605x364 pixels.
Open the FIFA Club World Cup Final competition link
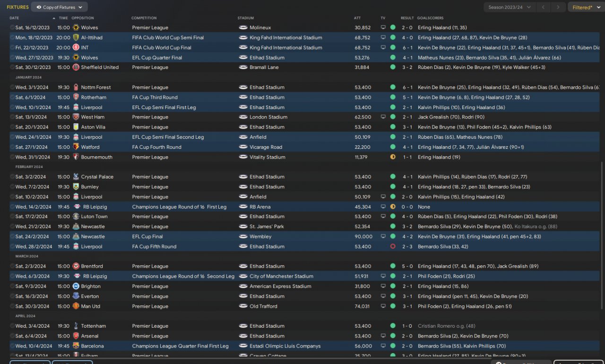[x=162, y=48]
